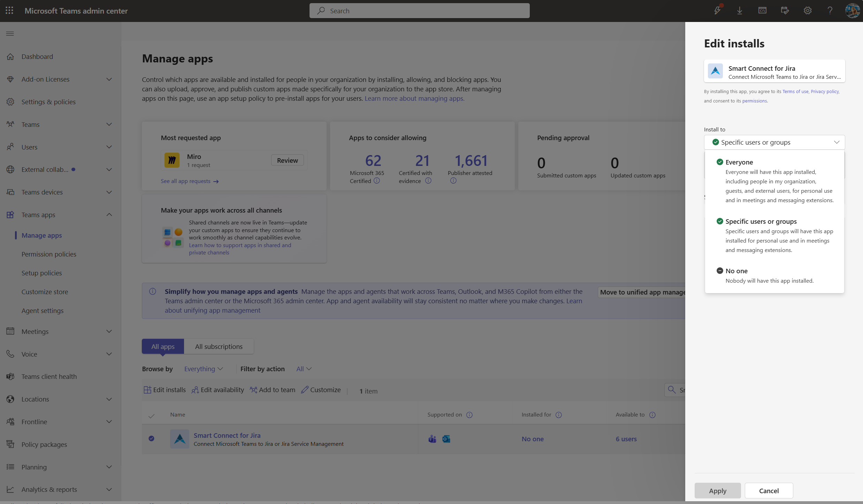Deselect the Smart Connect for Jira row checkbox
This screenshot has width=863, height=504.
151,438
